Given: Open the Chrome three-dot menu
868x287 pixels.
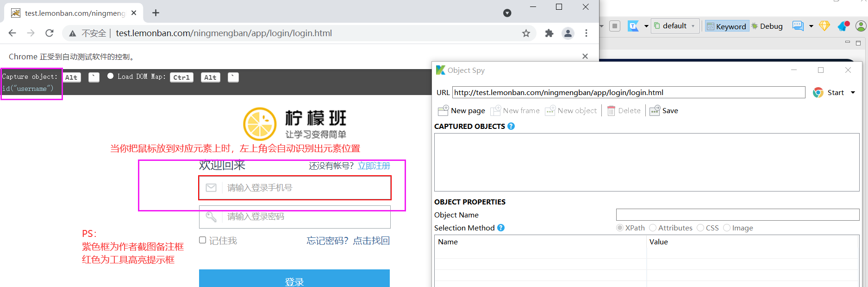Looking at the screenshot, I should point(587,33).
